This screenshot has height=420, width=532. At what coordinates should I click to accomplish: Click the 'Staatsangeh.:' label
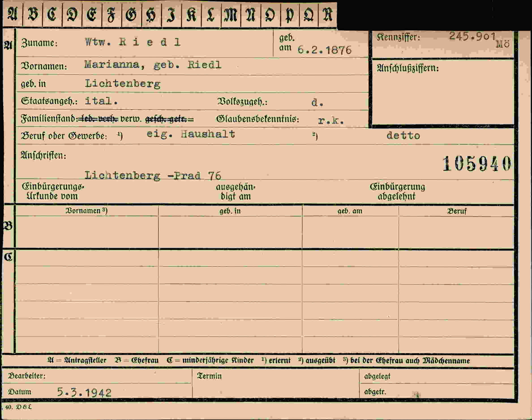coord(49,101)
